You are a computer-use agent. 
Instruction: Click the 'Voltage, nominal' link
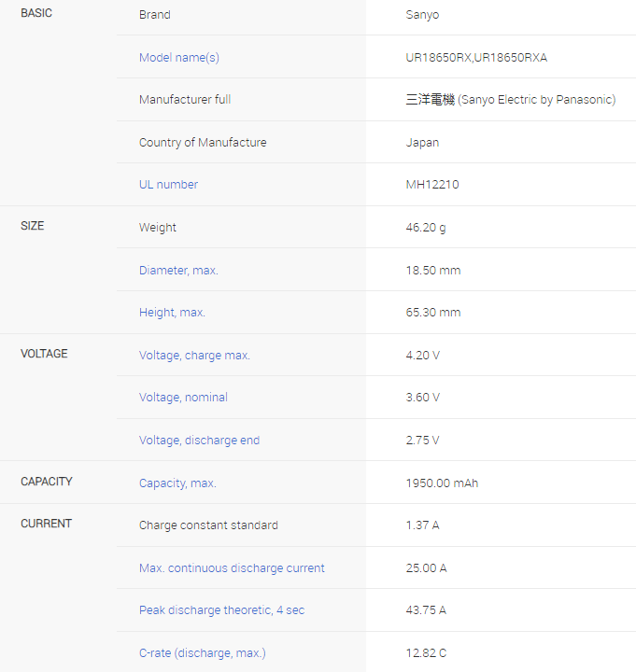(x=183, y=398)
